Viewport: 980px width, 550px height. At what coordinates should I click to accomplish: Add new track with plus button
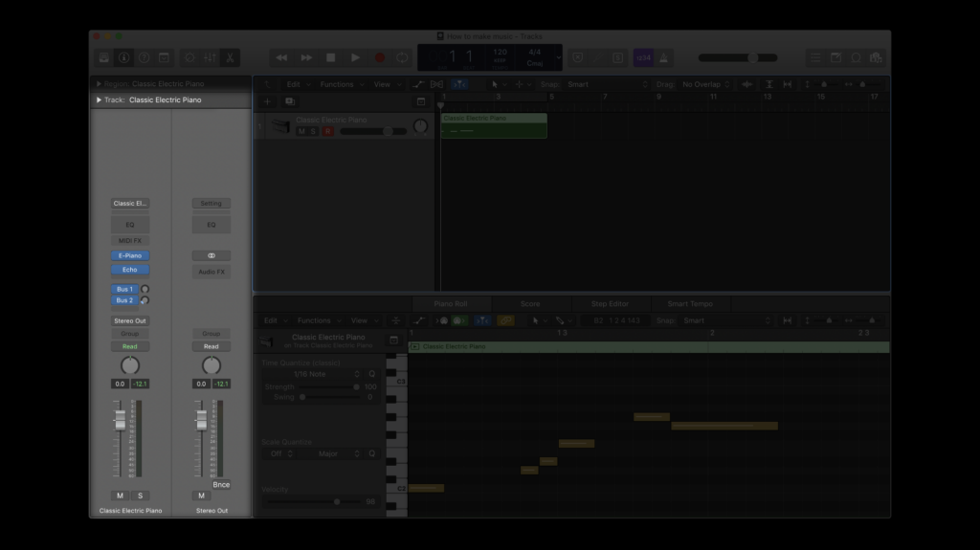[x=268, y=101]
